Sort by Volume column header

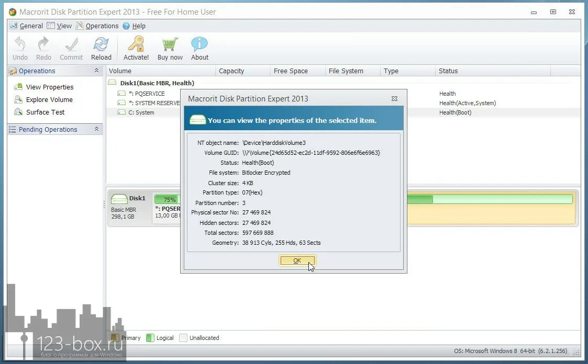coord(161,71)
